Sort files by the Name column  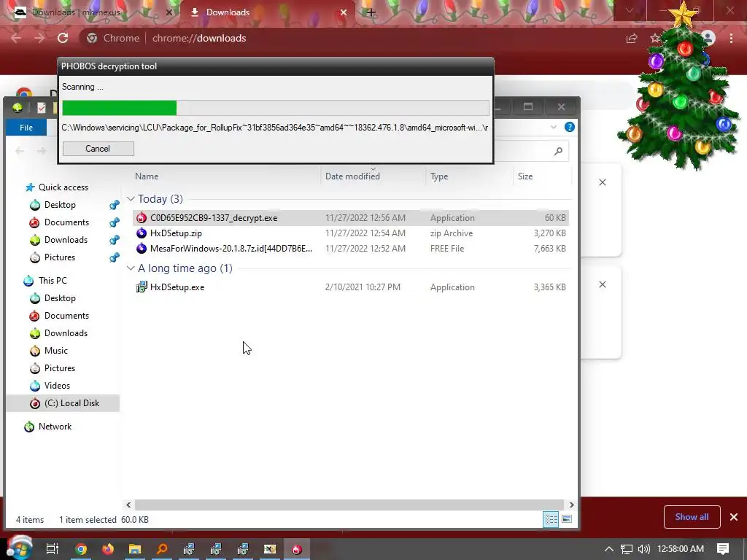point(146,176)
